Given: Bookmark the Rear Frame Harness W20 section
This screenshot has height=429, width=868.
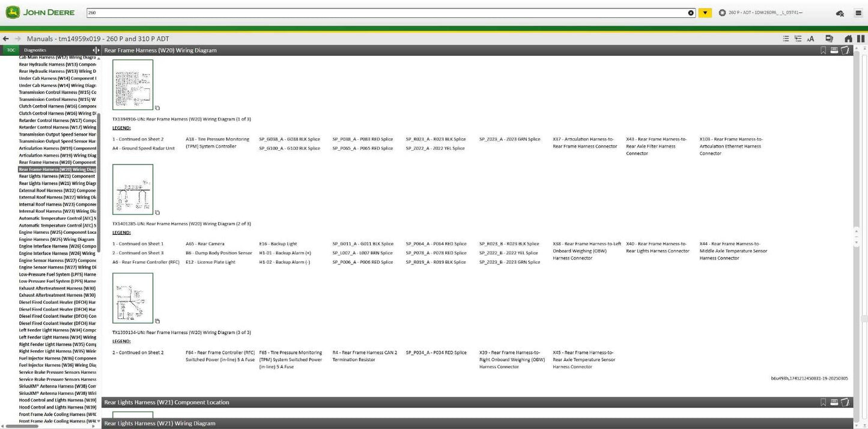Looking at the screenshot, I should 824,50.
